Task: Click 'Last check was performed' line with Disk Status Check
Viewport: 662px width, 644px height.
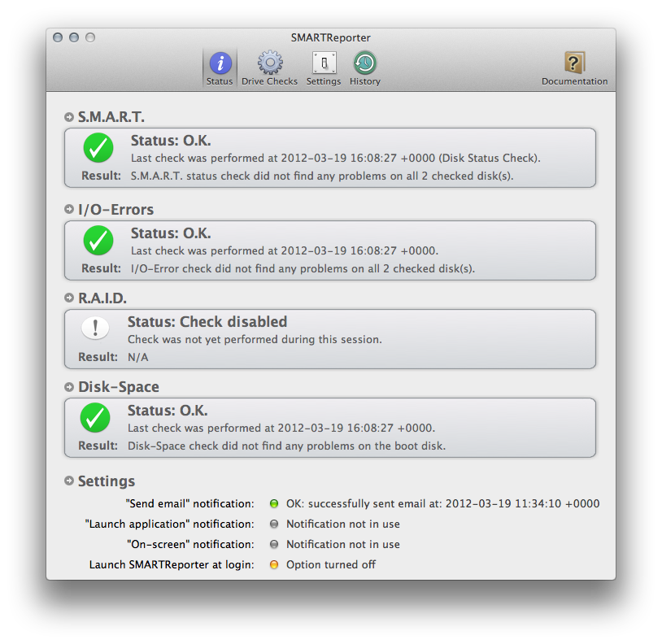Action: [336, 159]
